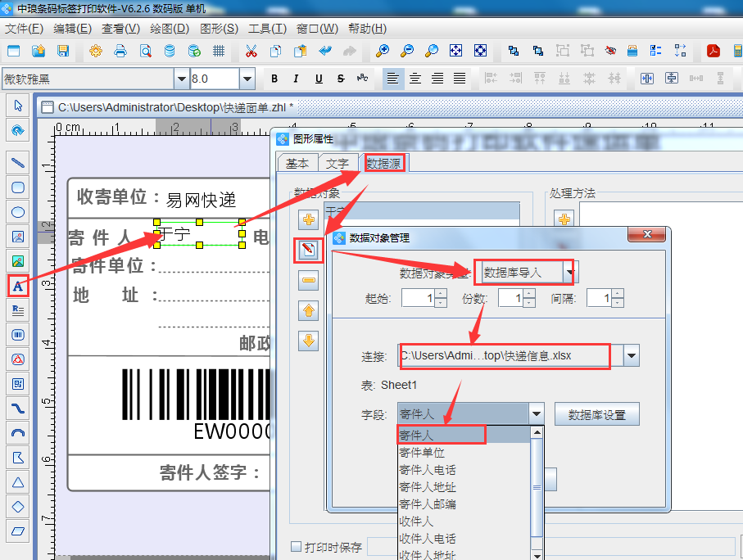
Task: Select the ellipse drawing tool
Action: [17, 212]
